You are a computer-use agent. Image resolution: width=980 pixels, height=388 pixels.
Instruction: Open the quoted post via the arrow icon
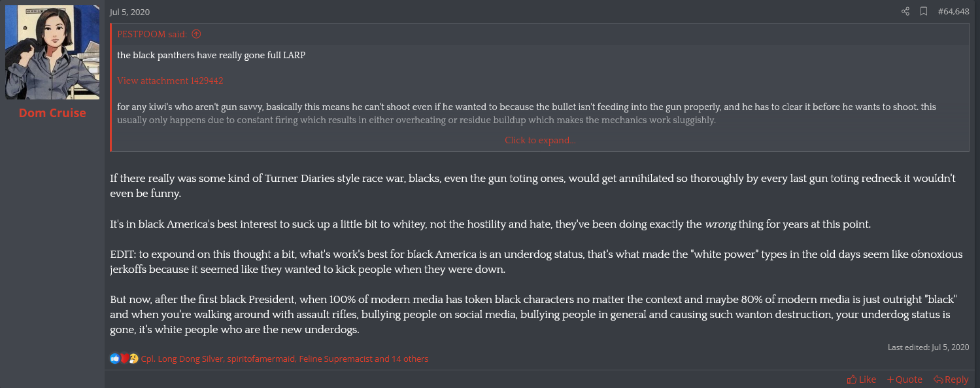pos(195,35)
